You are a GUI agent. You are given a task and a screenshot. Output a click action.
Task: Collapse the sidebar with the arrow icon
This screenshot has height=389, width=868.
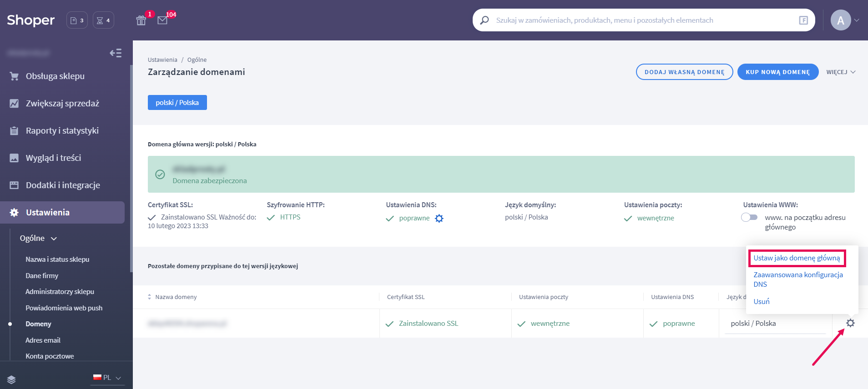116,53
